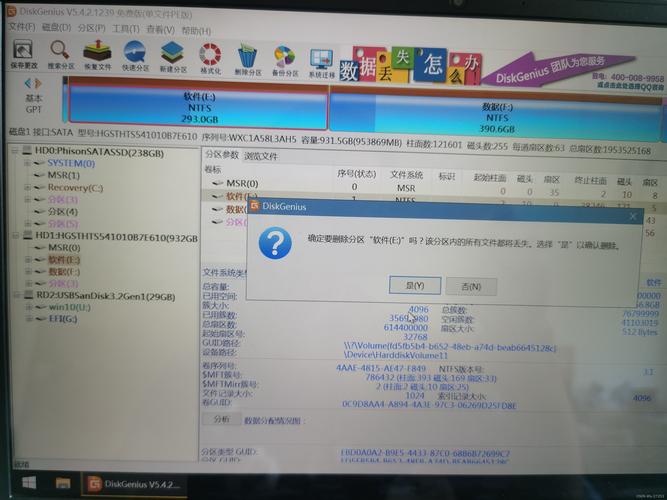The image size is (667, 500).
Task: Expand the Recovery(C:) tree node
Action: 27,187
